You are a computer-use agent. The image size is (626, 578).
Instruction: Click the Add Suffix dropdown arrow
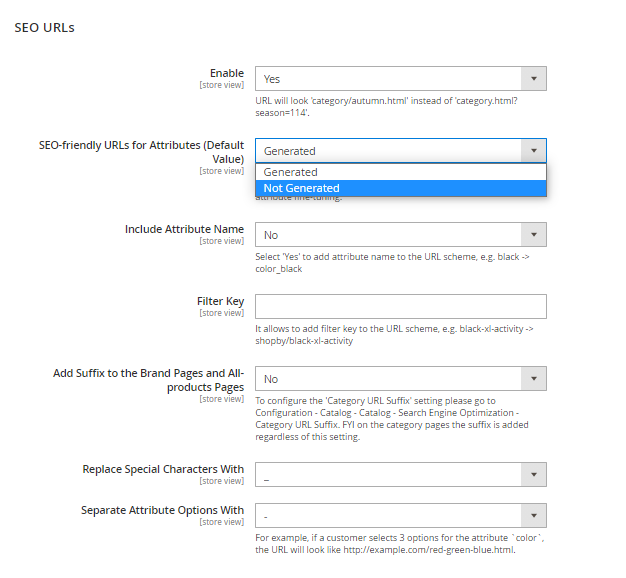(534, 379)
